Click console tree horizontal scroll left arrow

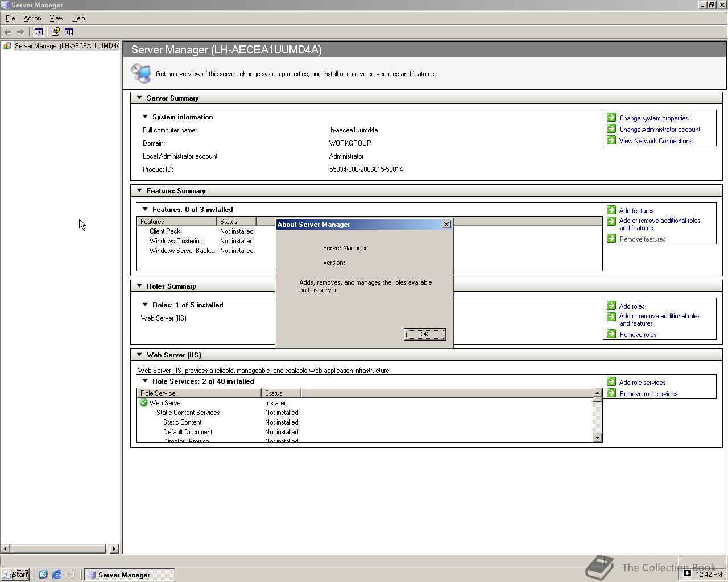coord(6,548)
